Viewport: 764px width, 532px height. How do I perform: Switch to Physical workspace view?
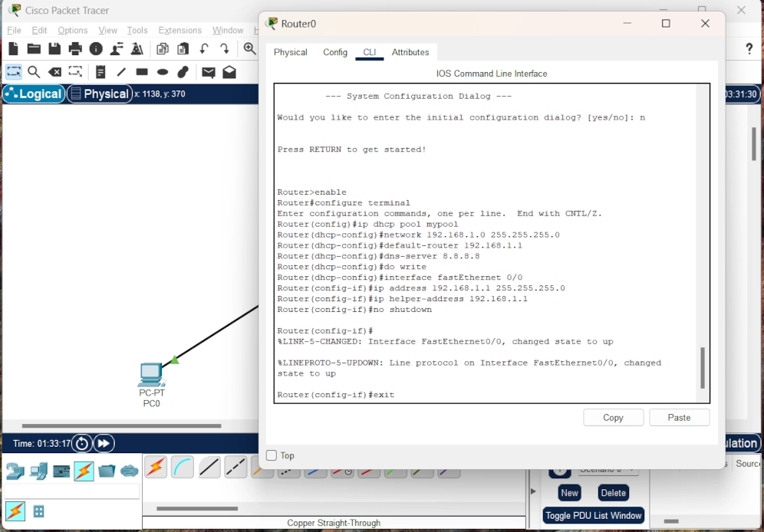pos(100,94)
